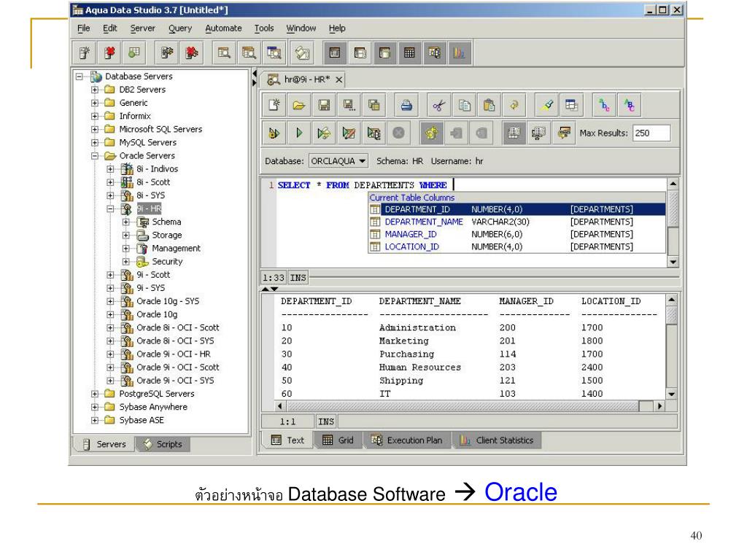This screenshot has width=747, height=560.
Task: Open the File menu
Action: (83, 28)
